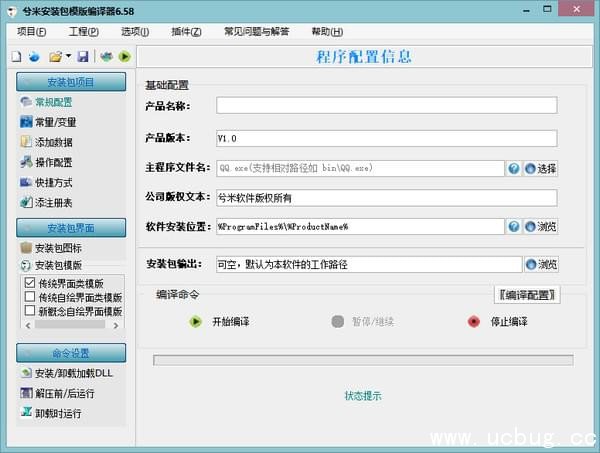Collapse the 安装包项目 section header
This screenshot has height=453, width=600.
click(x=70, y=82)
